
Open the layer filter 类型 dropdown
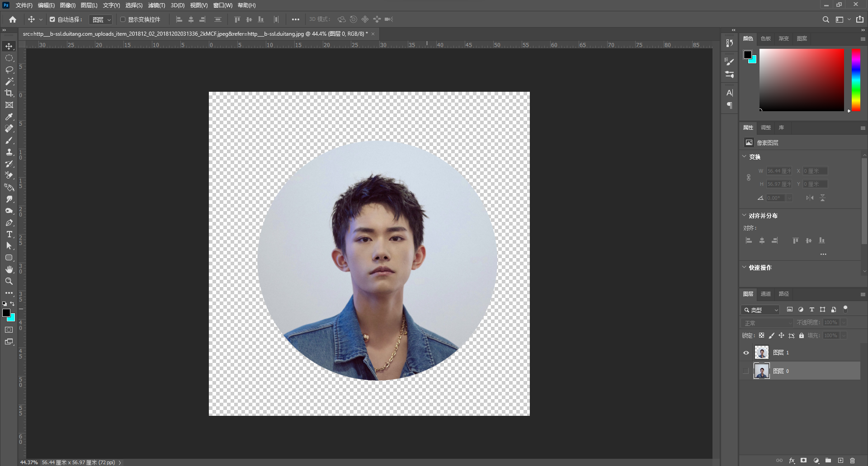coord(760,310)
